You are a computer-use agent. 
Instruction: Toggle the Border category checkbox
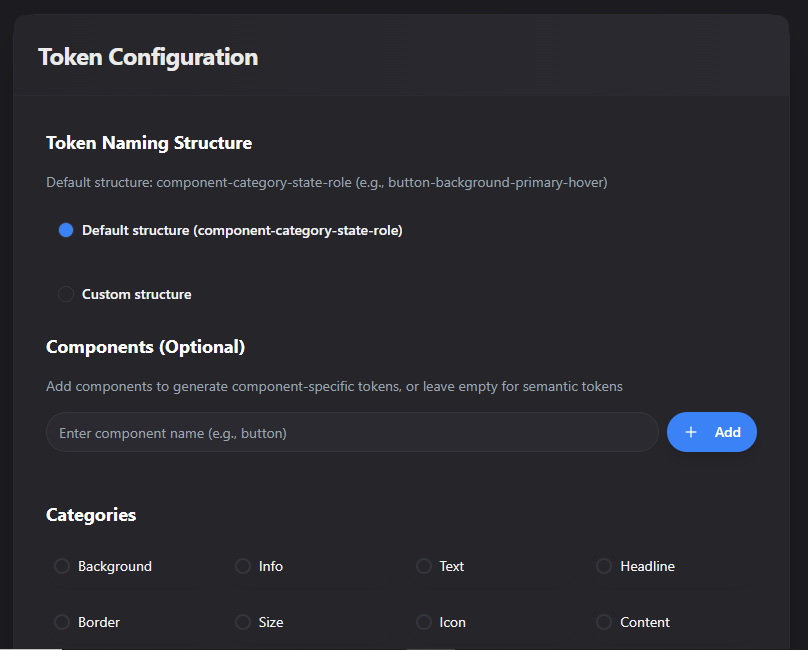tap(61, 622)
